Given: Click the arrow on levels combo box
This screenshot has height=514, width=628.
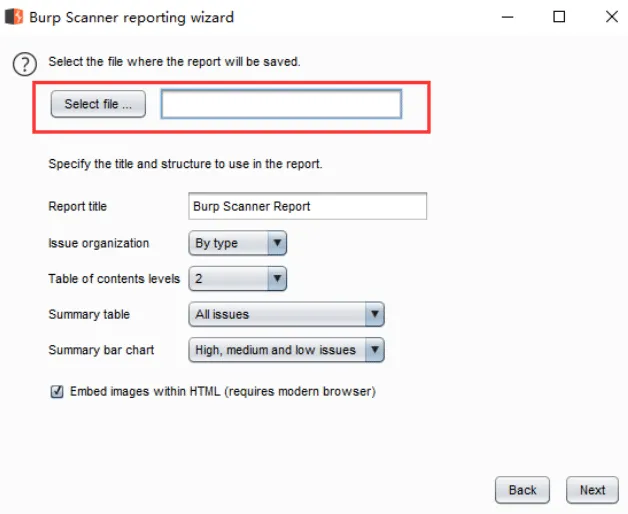Looking at the screenshot, I should [277, 279].
